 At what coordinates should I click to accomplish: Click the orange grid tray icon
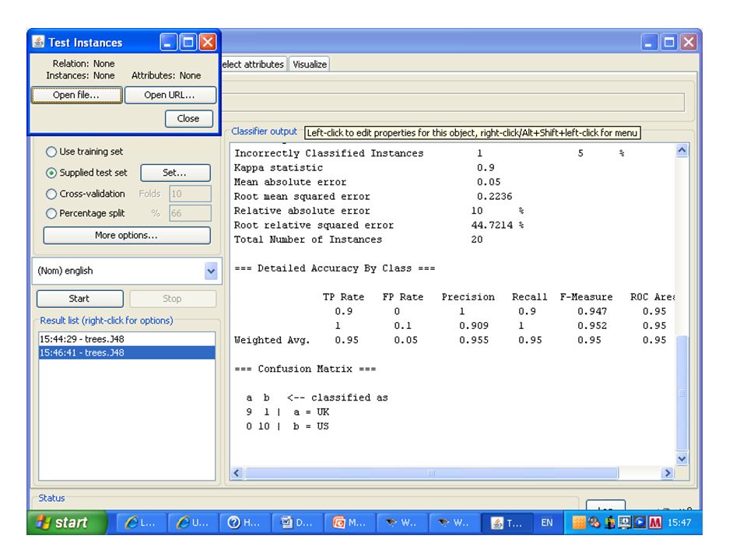click(578, 523)
